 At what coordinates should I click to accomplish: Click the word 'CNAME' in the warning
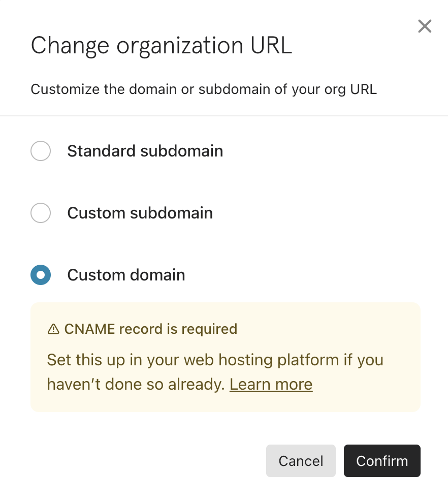[x=89, y=329]
